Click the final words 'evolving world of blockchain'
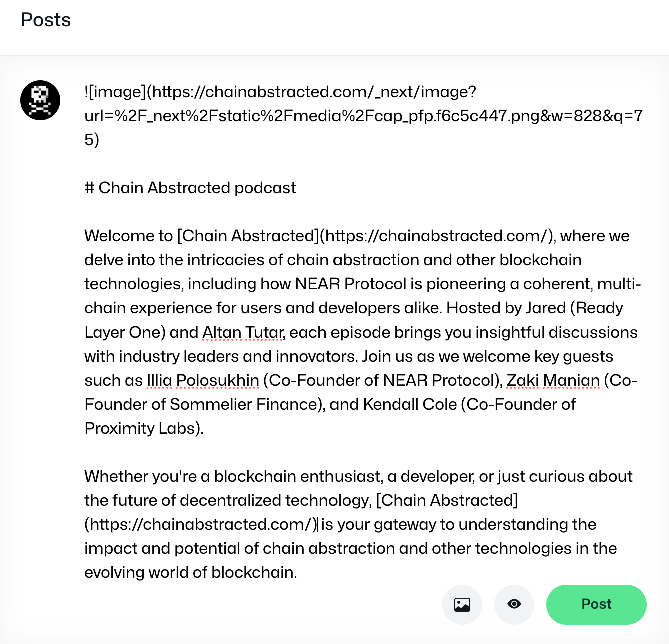 click(x=189, y=572)
